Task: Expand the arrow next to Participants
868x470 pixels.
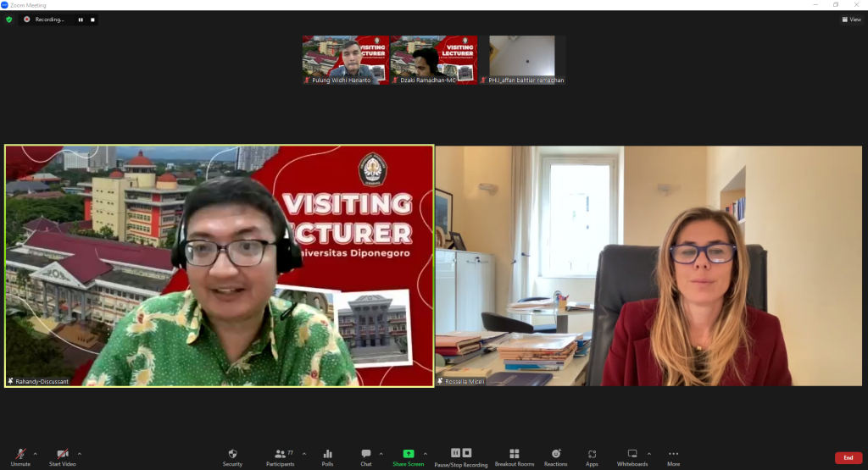Action: pos(304,454)
